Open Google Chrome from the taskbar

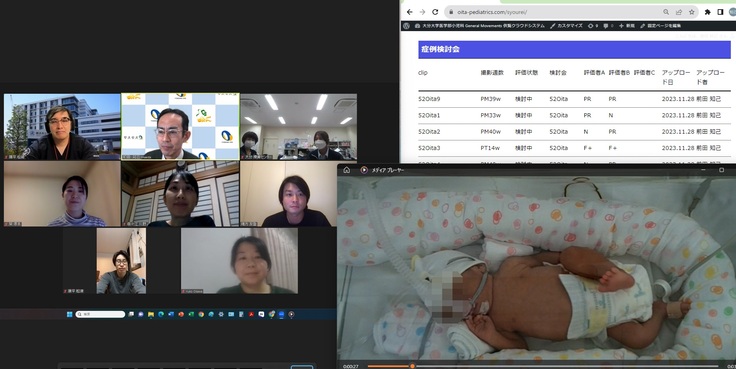pos(201,314)
